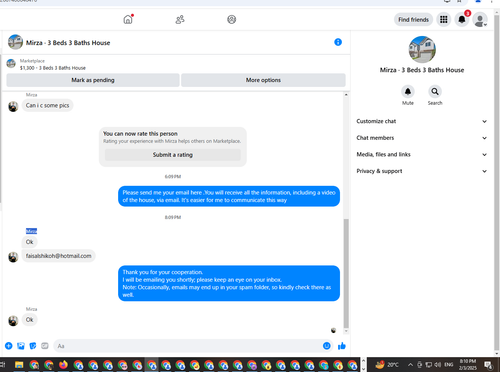The width and height of the screenshot is (500, 372).
Task: Attach a photo using the image icon
Action: pyautogui.click(x=21, y=346)
